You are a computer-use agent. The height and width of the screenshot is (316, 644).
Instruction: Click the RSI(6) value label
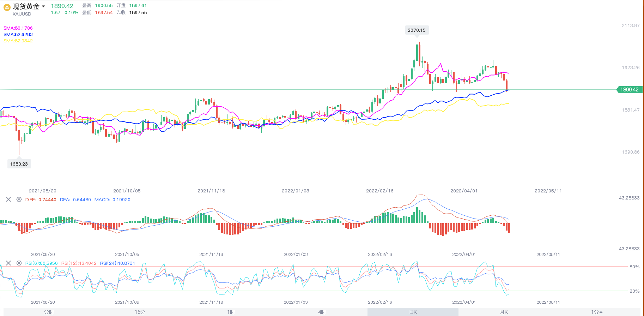[x=41, y=263]
